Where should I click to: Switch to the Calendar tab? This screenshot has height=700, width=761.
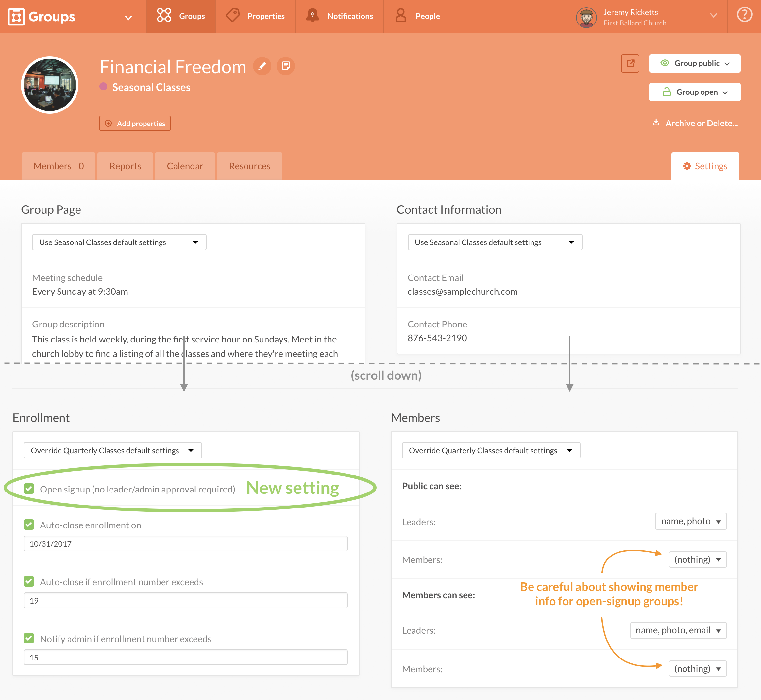pyautogui.click(x=185, y=166)
